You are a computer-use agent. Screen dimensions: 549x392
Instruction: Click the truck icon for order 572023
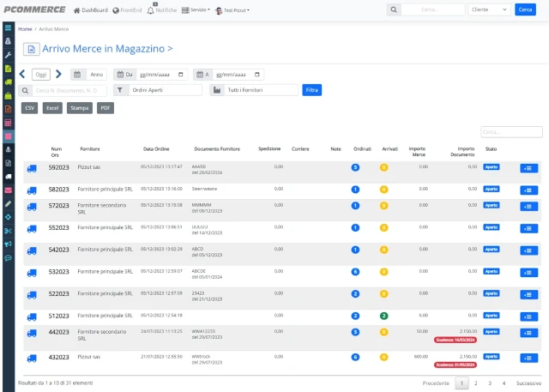pos(32,207)
